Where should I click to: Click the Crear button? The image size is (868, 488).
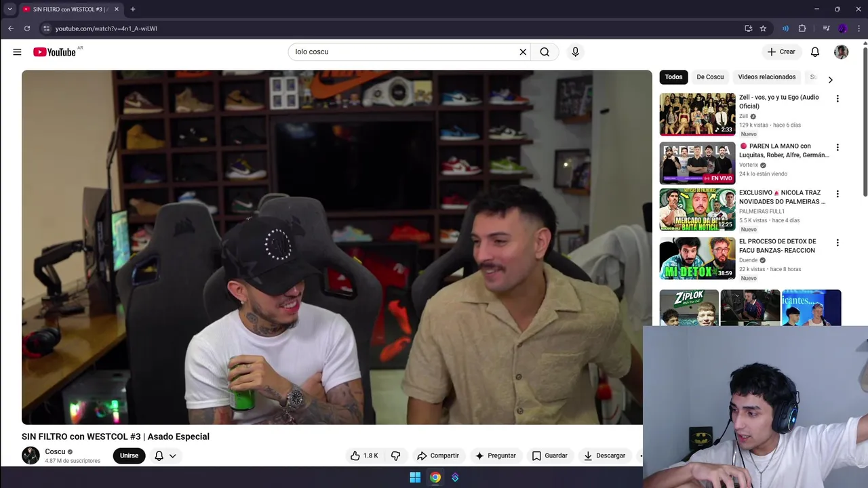[x=781, y=52]
